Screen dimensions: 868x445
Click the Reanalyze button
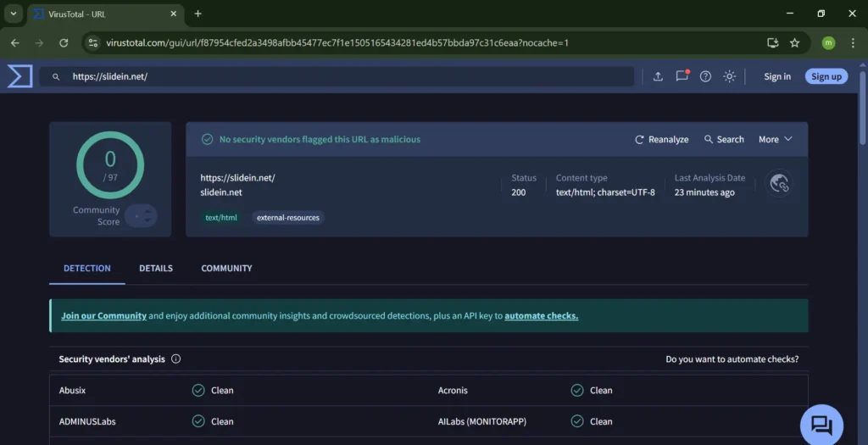pyautogui.click(x=661, y=140)
